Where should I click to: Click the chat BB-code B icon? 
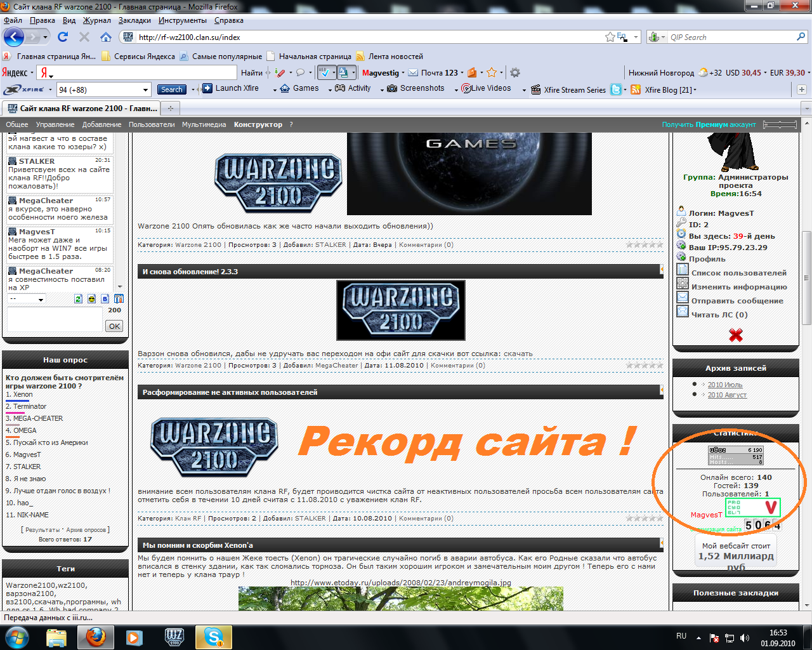pos(105,299)
